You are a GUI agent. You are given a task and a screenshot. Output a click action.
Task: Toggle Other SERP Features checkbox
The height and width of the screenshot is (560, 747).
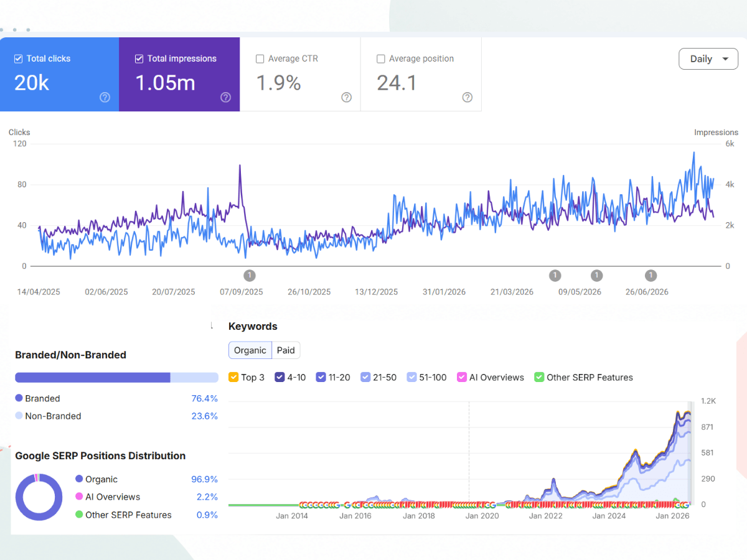pos(539,377)
